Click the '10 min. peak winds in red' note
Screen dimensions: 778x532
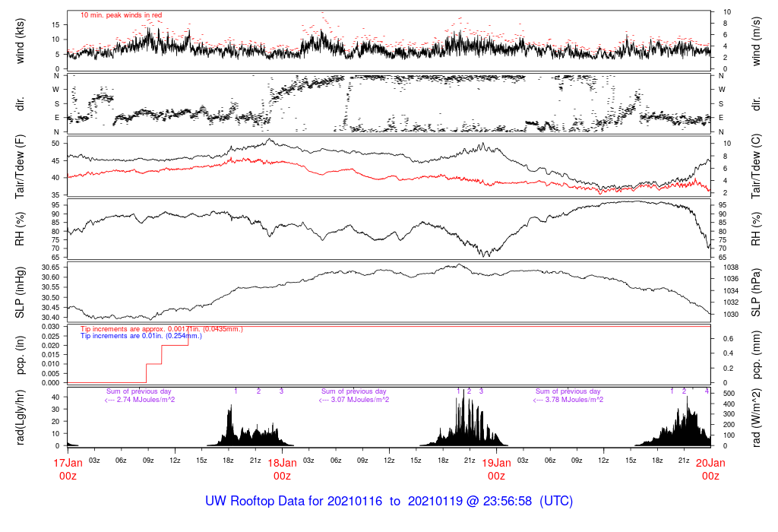click(121, 15)
